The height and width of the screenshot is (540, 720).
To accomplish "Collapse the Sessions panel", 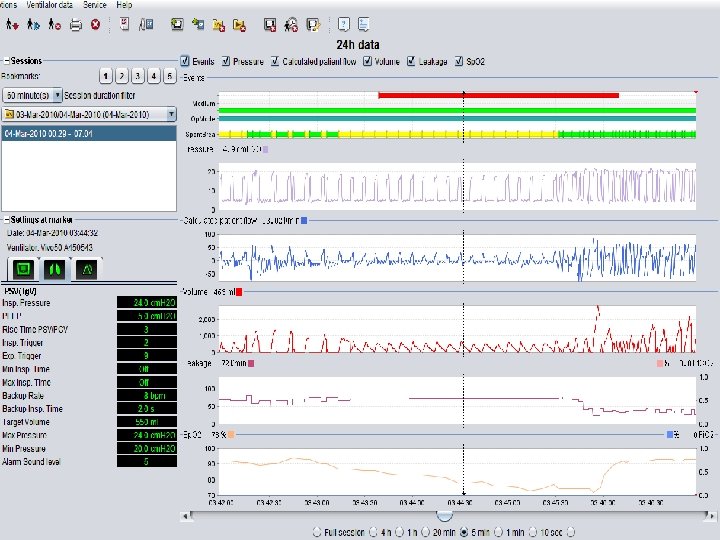I will [6, 61].
